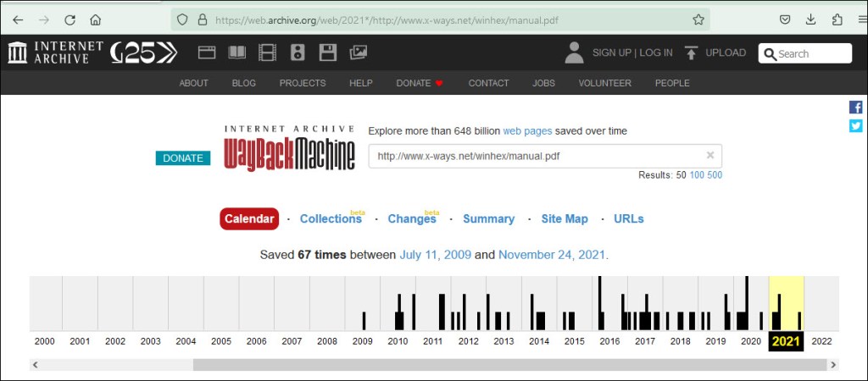Screen dimensions: 868x381
Task: Open the DONATE menu item with heart
Action: 420,83
